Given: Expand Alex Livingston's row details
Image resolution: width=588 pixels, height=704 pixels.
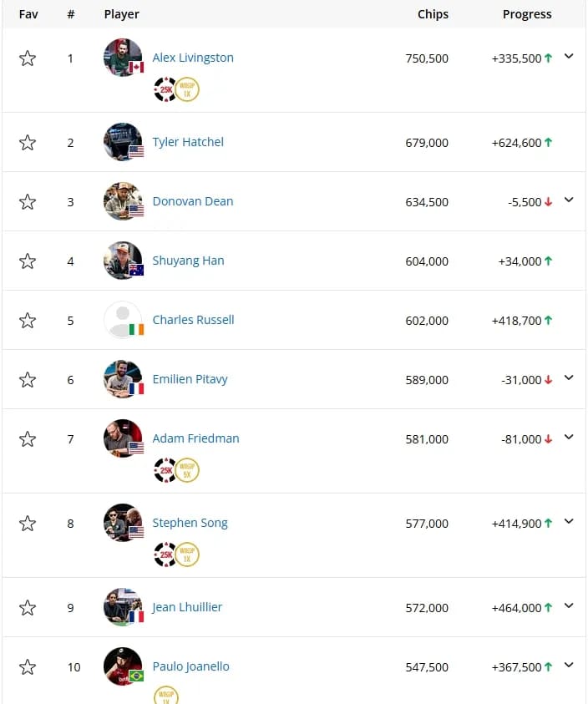Looking at the screenshot, I should click(569, 57).
